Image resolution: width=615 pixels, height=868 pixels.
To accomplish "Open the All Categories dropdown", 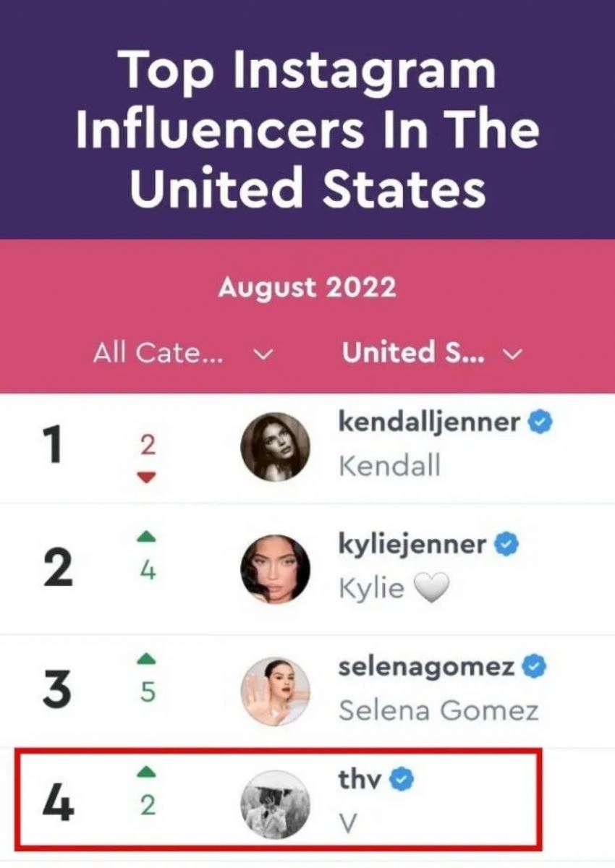I will point(182,353).
